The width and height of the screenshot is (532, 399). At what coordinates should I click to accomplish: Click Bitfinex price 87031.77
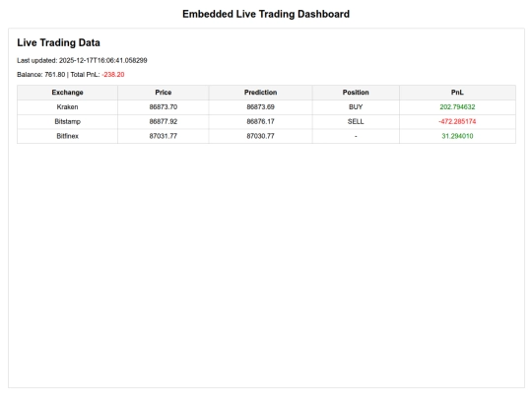click(x=164, y=136)
